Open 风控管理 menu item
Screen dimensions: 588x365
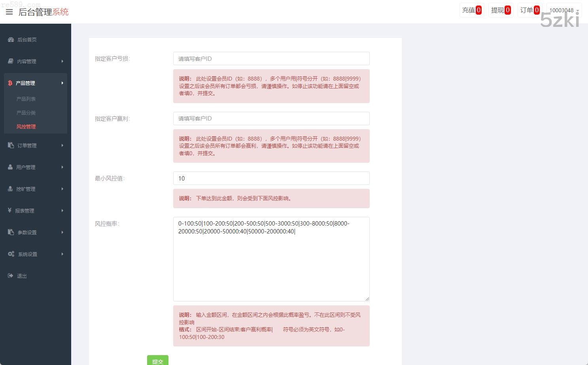26,126
